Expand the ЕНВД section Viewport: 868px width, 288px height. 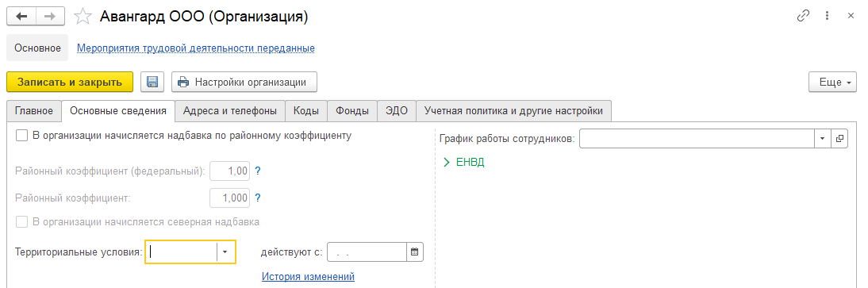pyautogui.click(x=464, y=163)
